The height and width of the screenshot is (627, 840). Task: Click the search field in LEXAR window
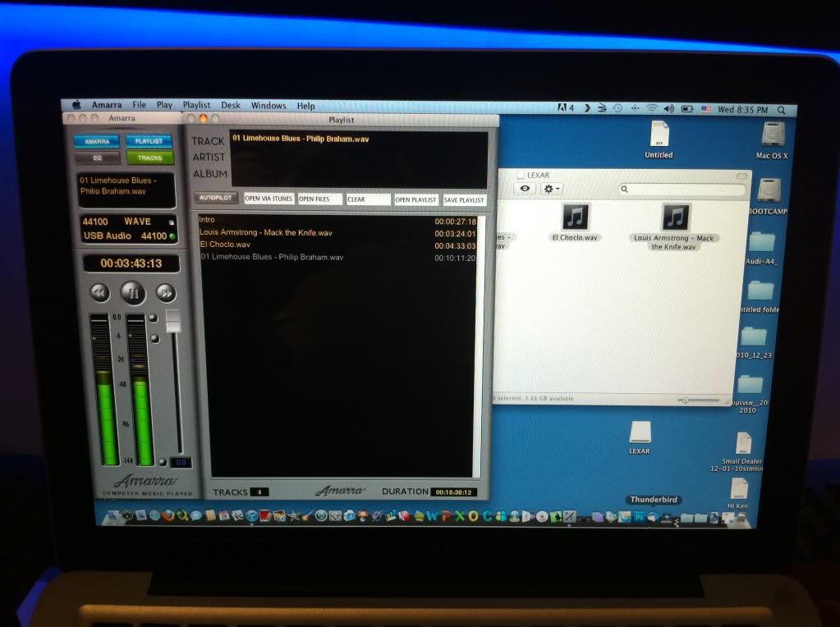682,189
